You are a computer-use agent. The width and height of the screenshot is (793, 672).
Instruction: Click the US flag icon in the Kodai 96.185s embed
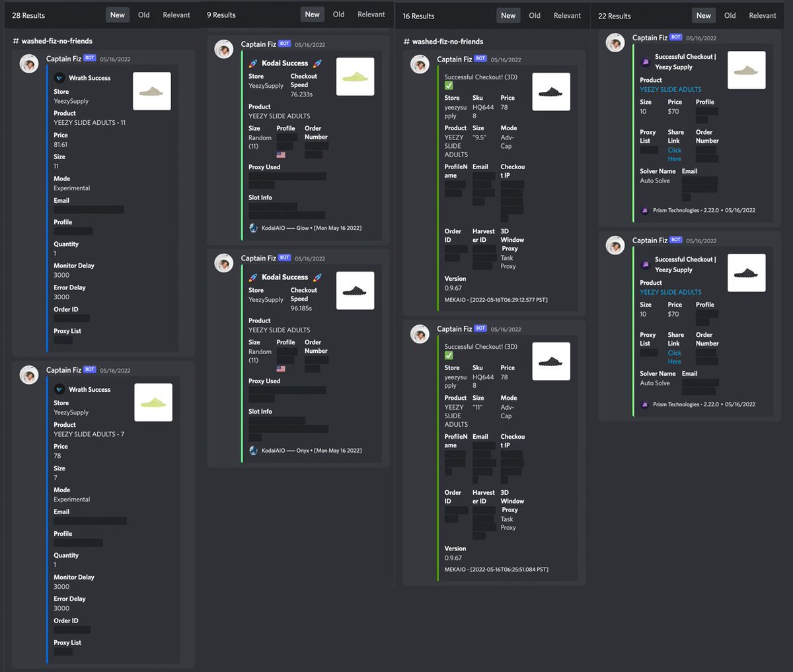click(x=281, y=369)
